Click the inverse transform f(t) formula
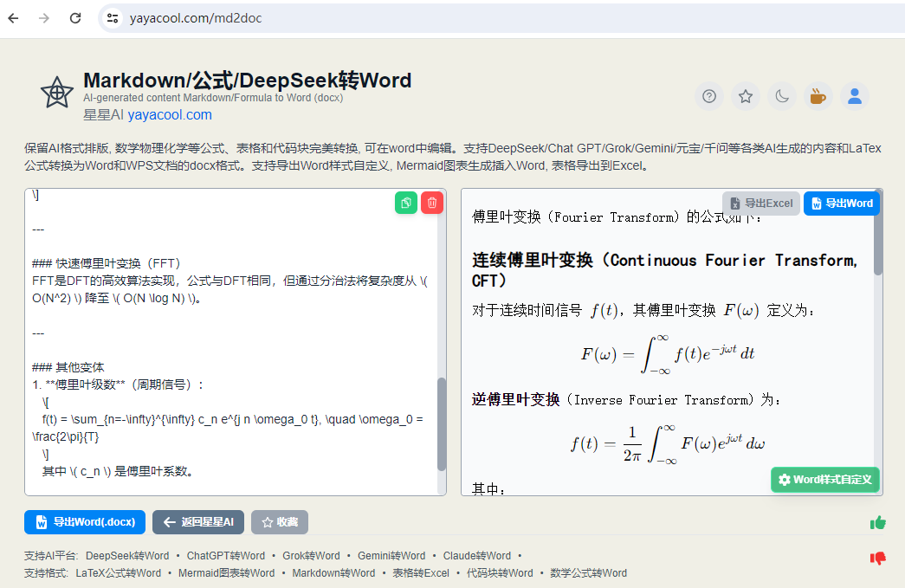 click(668, 443)
